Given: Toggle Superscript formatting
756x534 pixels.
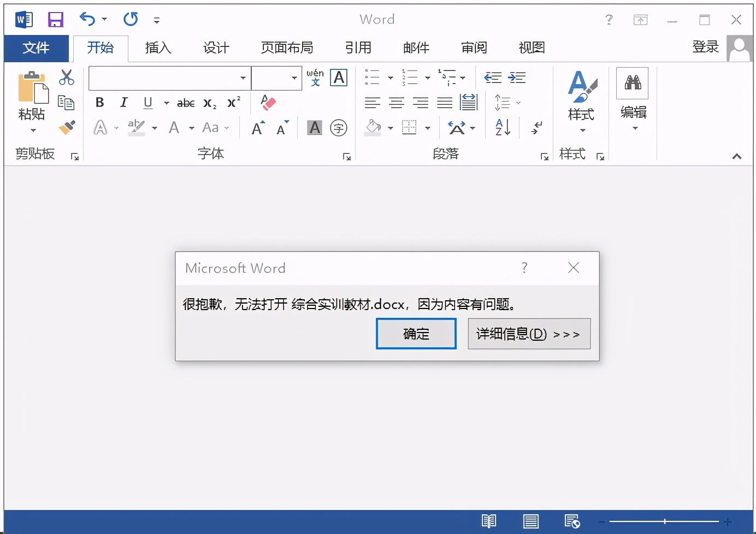Looking at the screenshot, I should (x=234, y=102).
